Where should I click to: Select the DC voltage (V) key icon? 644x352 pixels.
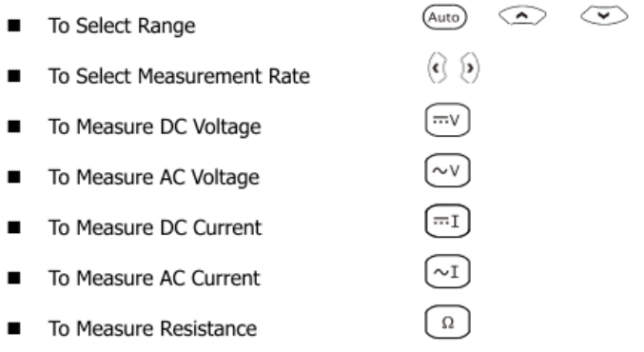click(x=447, y=120)
